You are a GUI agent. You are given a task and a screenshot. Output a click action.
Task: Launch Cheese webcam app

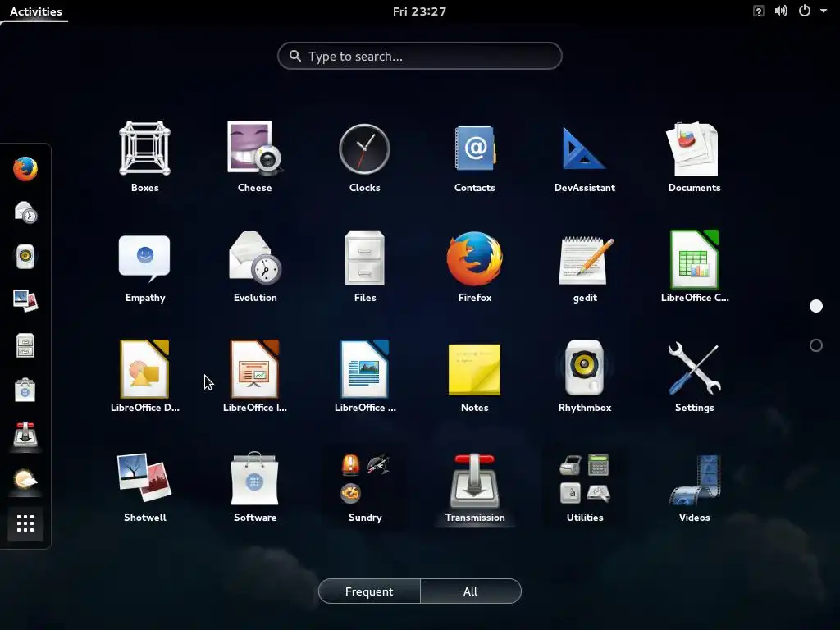tap(255, 157)
